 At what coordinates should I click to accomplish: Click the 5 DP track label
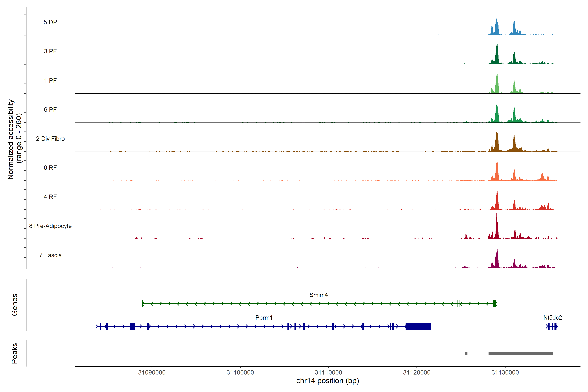click(x=50, y=22)
